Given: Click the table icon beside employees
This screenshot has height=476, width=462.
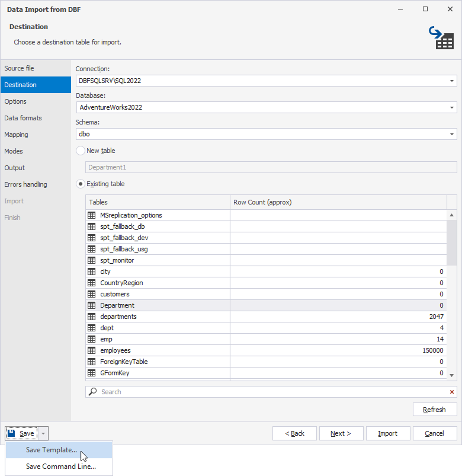Looking at the screenshot, I should (91, 350).
